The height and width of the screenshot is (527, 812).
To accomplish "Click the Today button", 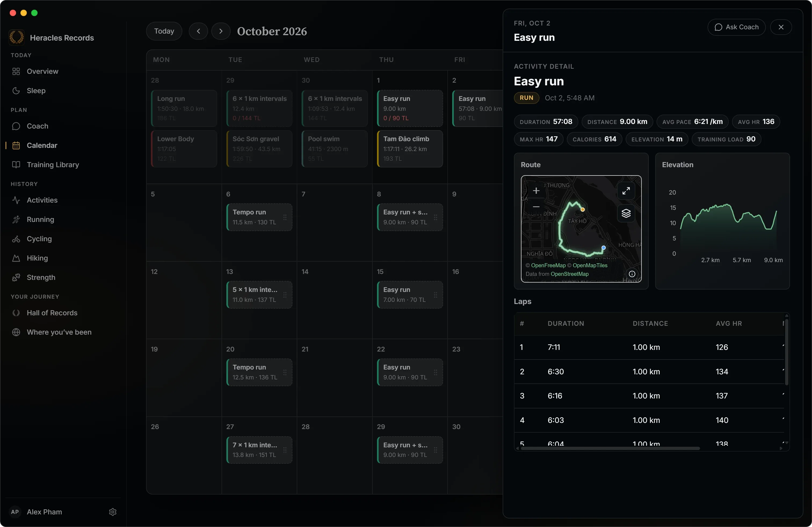I will click(x=164, y=31).
